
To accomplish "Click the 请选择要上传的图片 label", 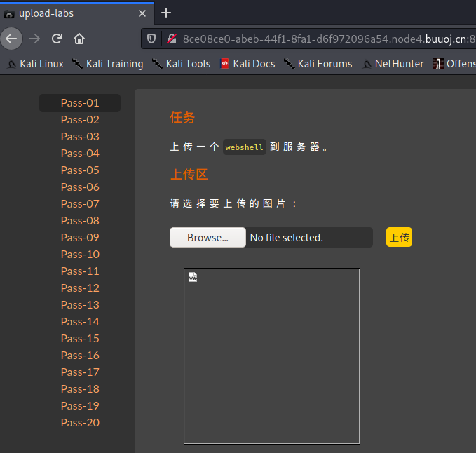I will tap(233, 203).
